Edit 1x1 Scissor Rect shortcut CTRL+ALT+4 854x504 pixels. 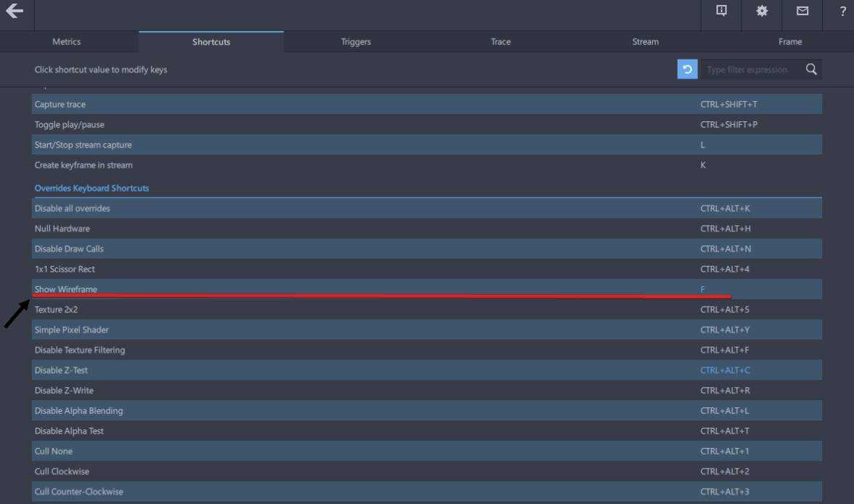pyautogui.click(x=725, y=269)
